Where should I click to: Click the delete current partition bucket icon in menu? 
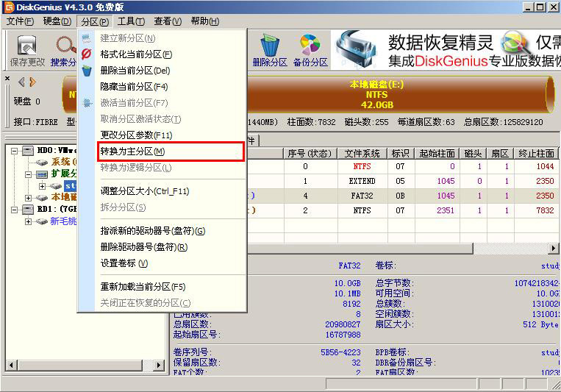tap(87, 71)
